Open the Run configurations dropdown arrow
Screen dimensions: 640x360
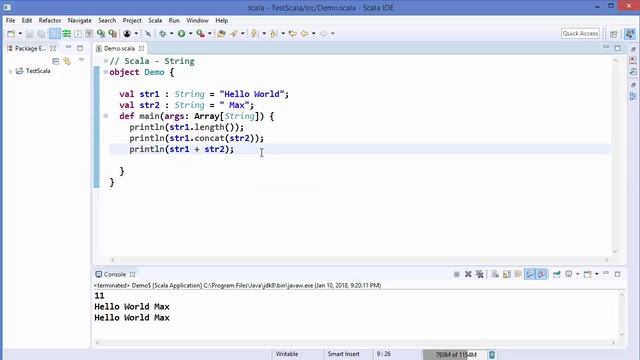(x=190, y=34)
